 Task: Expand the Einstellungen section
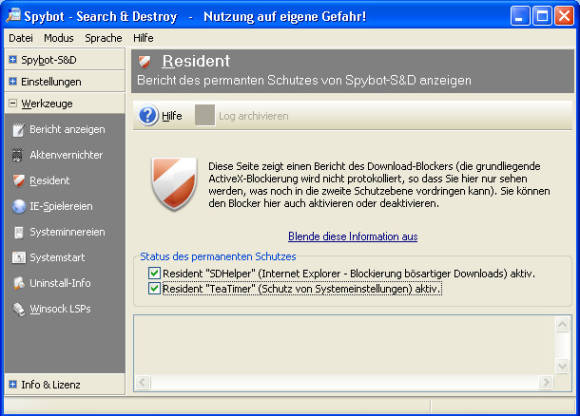point(13,81)
